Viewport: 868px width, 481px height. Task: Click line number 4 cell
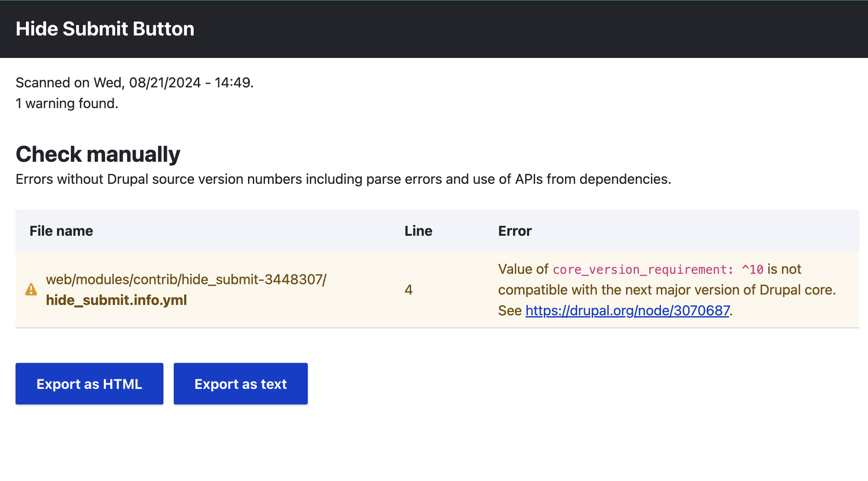(408, 290)
